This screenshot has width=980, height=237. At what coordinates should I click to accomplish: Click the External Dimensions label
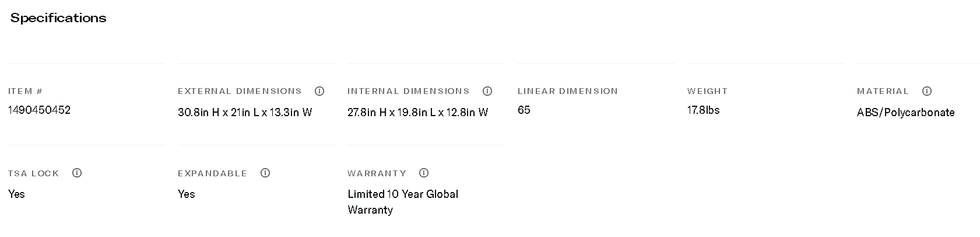click(240, 91)
